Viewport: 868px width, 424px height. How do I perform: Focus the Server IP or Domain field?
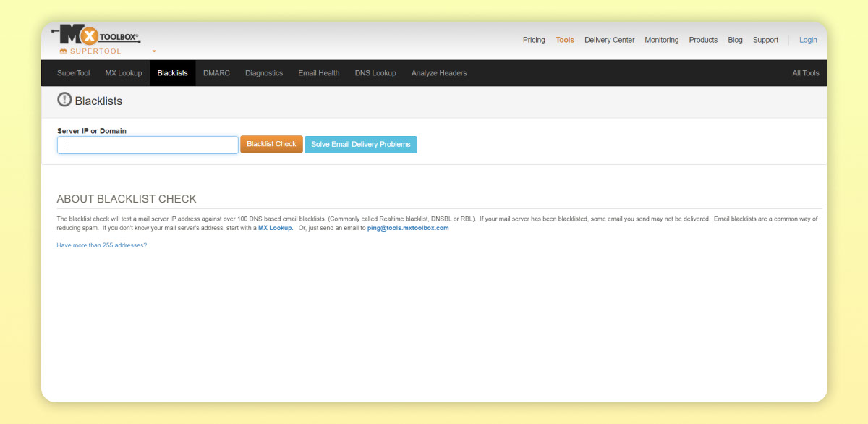coord(148,145)
